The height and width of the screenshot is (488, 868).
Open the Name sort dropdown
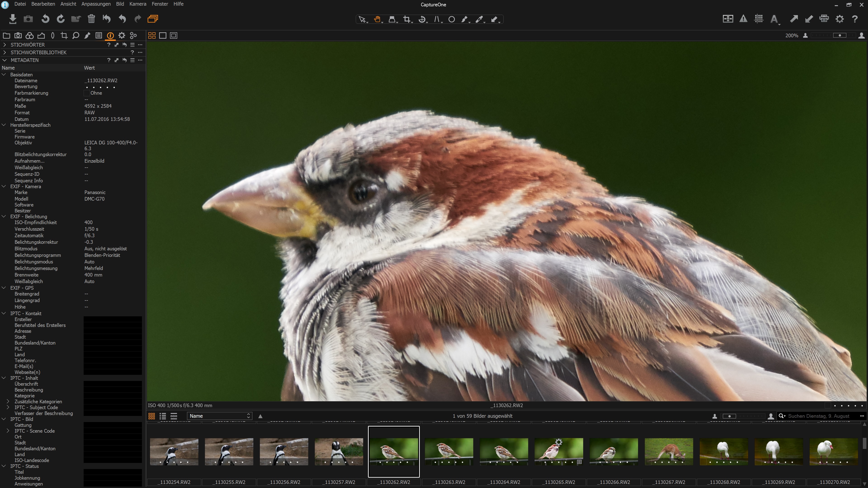pos(219,416)
